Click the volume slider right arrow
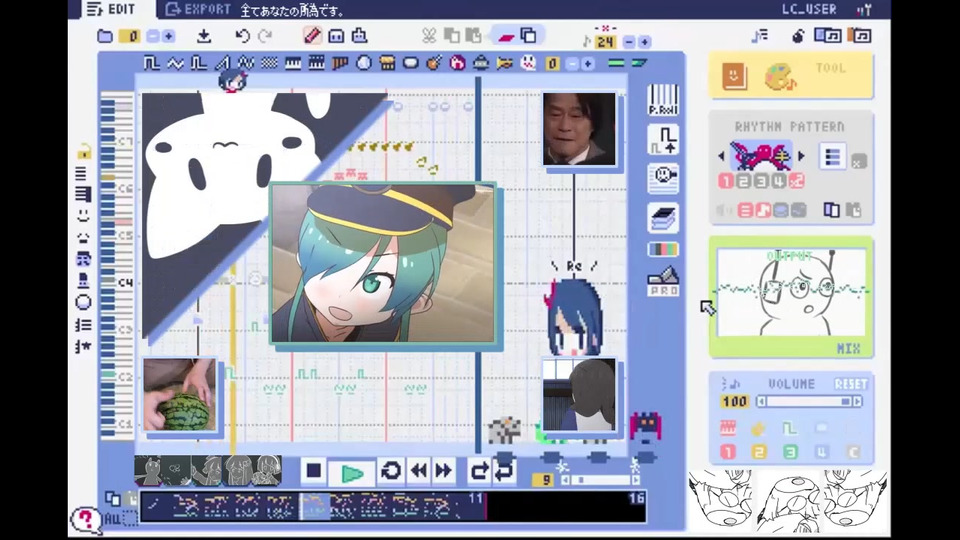 click(x=857, y=402)
